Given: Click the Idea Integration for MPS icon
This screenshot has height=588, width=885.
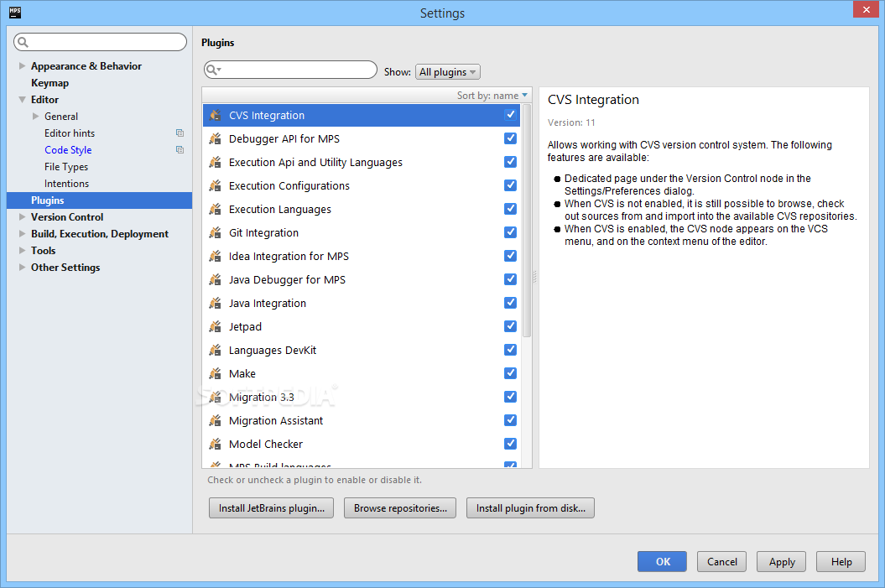Looking at the screenshot, I should 215,256.
